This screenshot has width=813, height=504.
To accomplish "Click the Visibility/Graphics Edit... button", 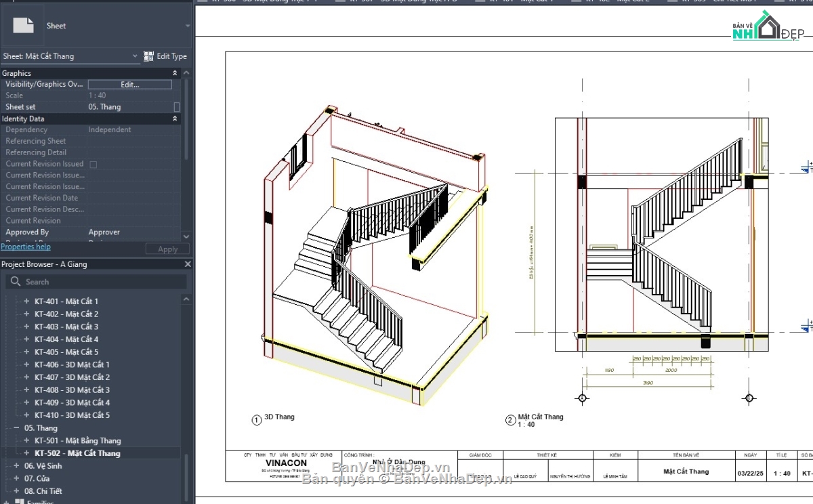I will [x=130, y=85].
